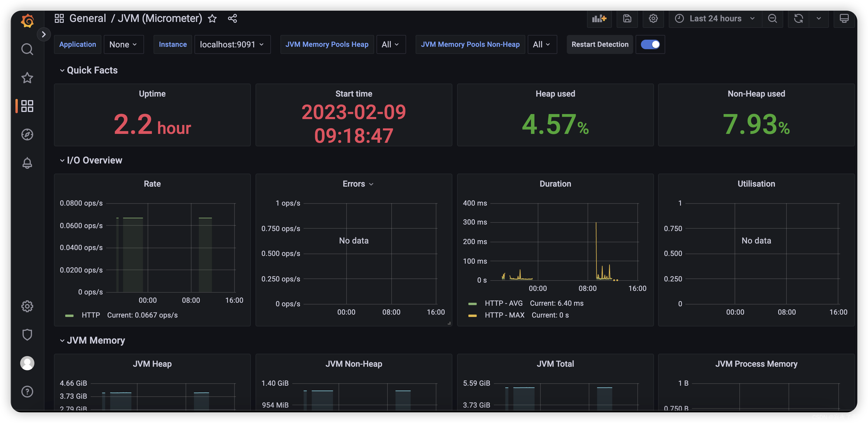Open the refresh interval dropdown arrow
This screenshot has height=423, width=868.
coord(819,19)
